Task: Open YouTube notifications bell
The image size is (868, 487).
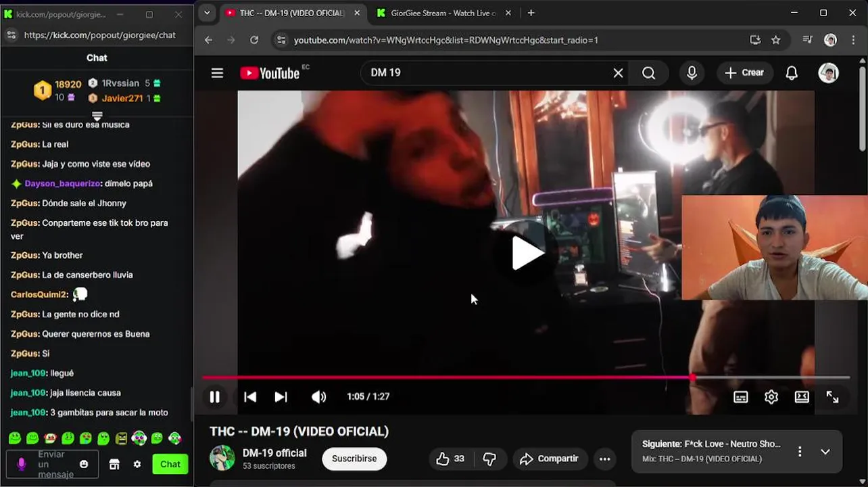Action: click(x=792, y=73)
